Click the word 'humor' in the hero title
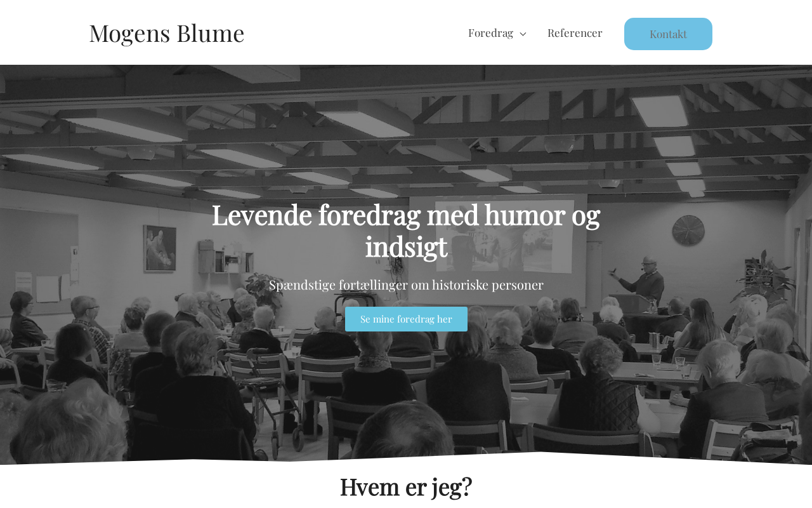This screenshot has width=812, height=508. (525, 215)
